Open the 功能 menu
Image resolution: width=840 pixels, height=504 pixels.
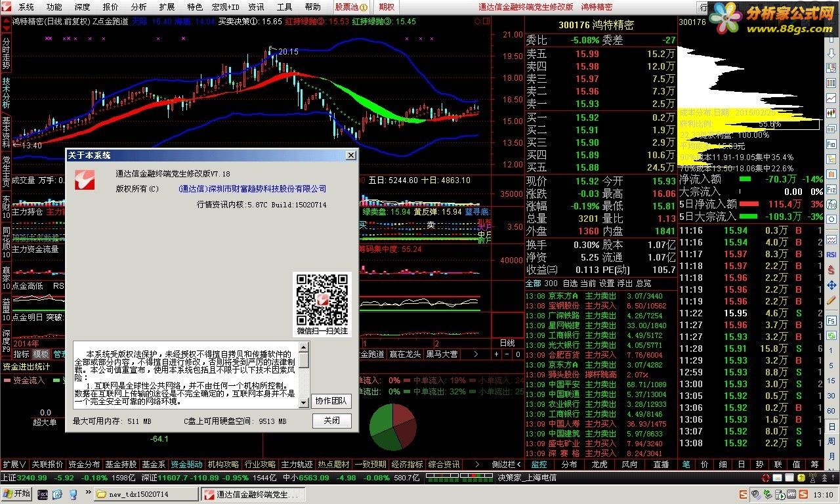[x=54, y=7]
